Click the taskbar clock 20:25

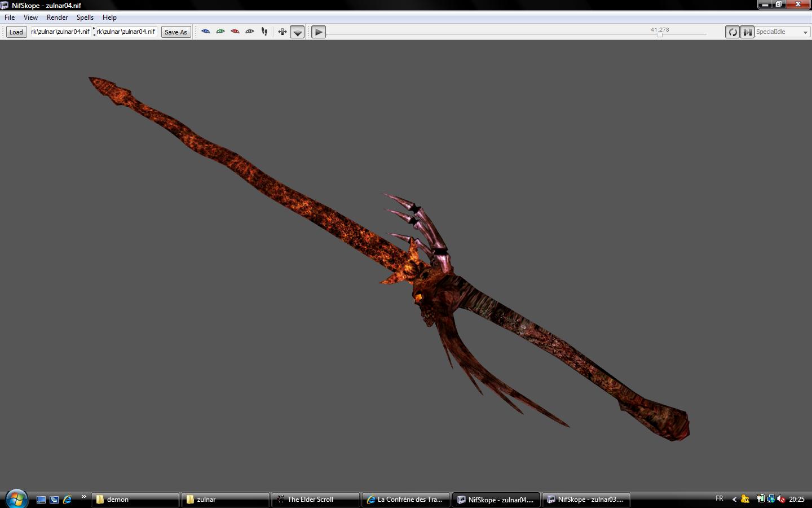tap(797, 500)
